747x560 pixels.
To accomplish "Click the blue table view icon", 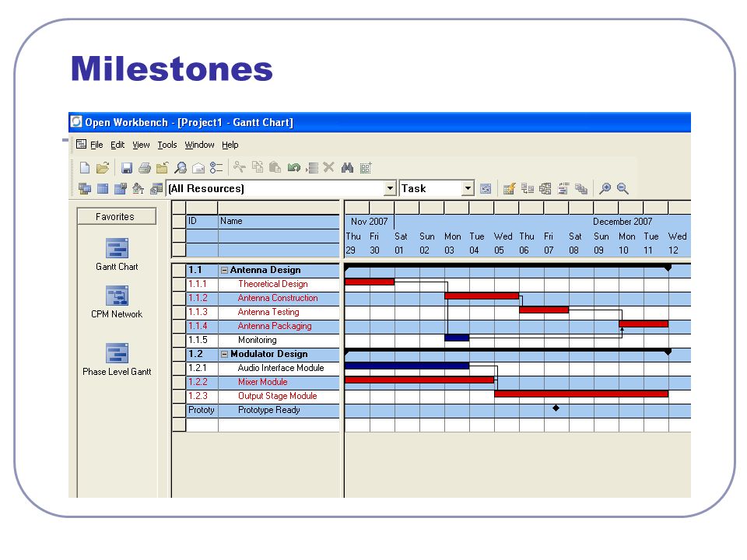I will click(103, 188).
